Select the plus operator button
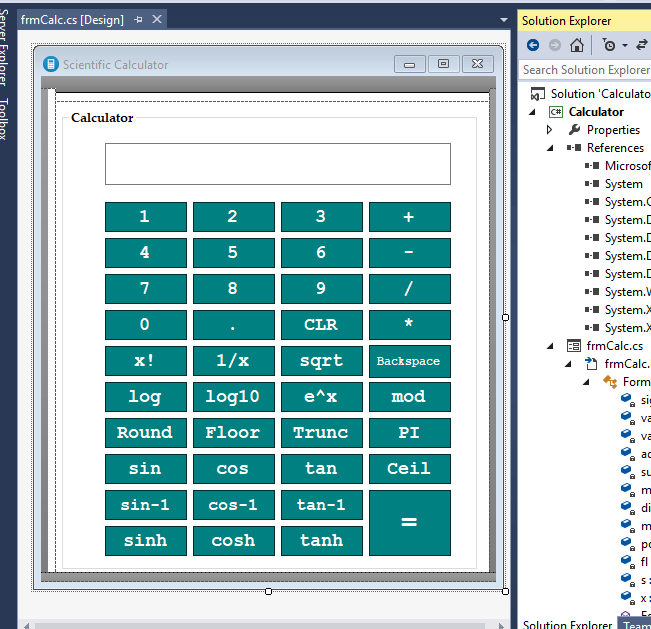The image size is (651, 629). pyautogui.click(x=410, y=217)
